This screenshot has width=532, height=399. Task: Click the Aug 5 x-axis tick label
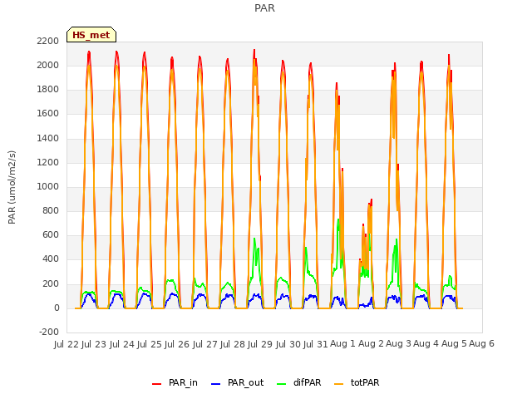point(454,343)
